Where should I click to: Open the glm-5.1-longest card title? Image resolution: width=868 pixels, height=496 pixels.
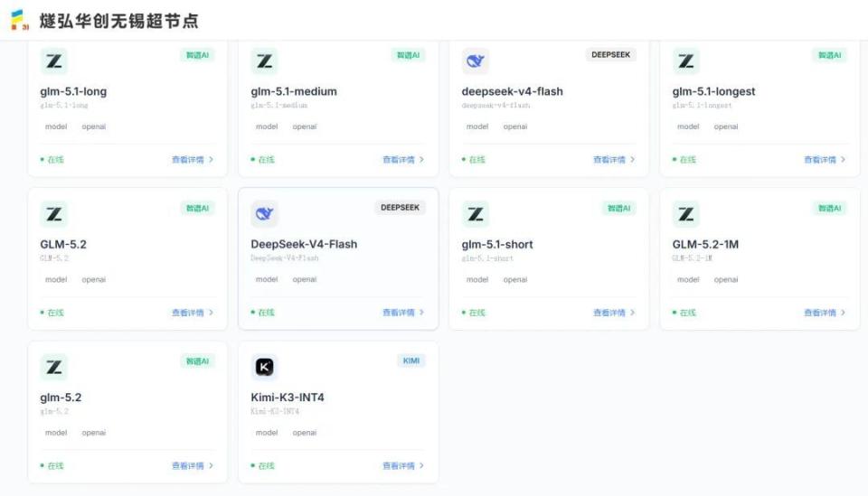713,91
